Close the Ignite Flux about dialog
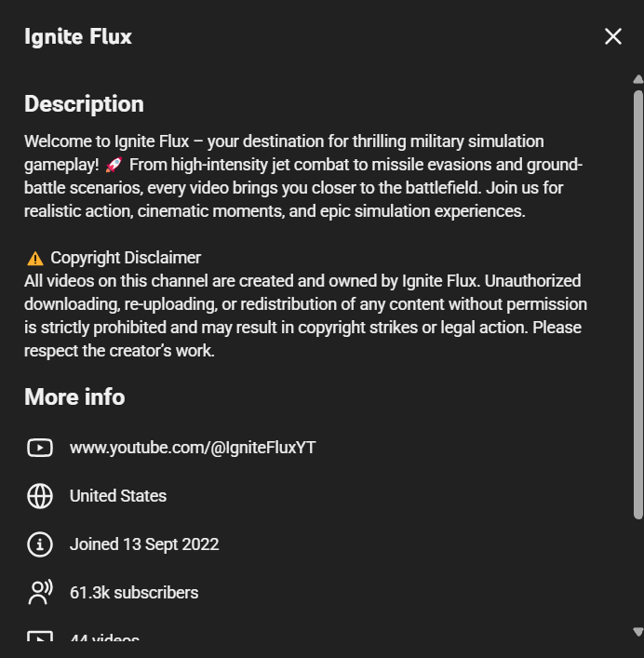The image size is (644, 658). tap(612, 36)
